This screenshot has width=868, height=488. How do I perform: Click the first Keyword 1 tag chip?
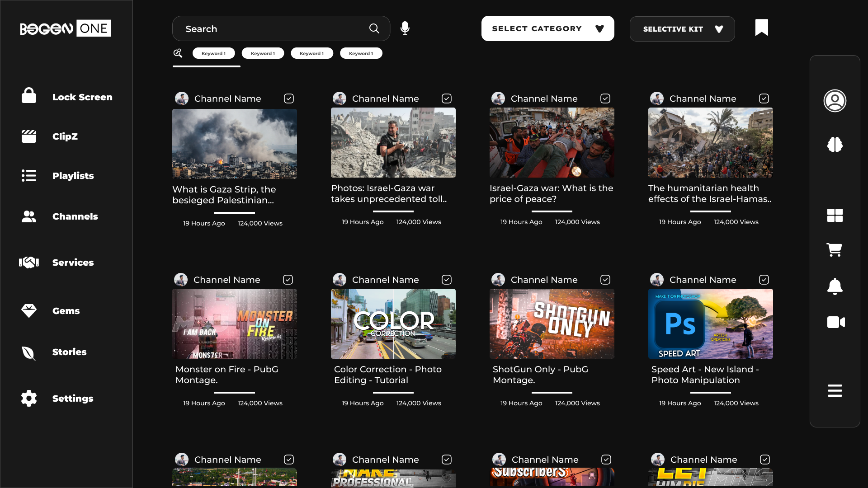coord(213,53)
